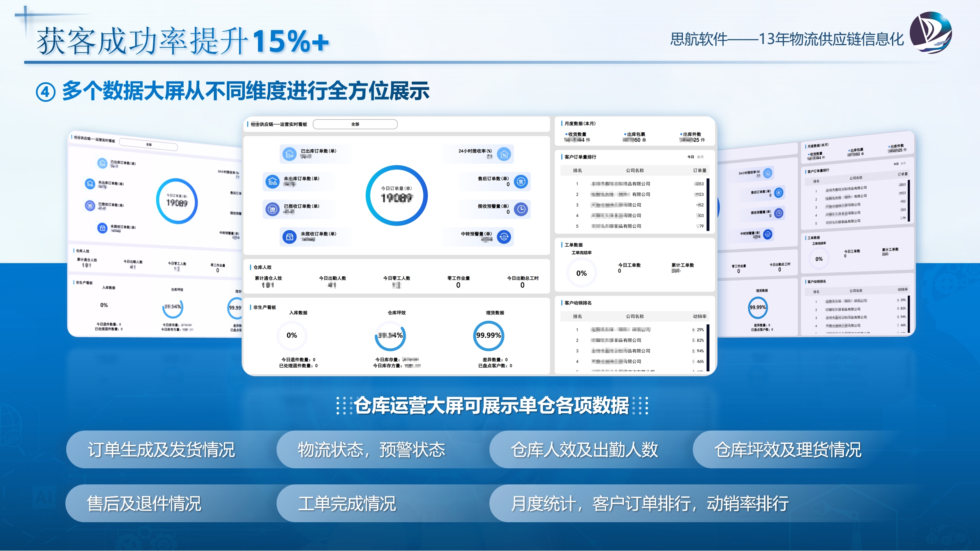Click the 24小时揽收率 percentage icon

[x=504, y=154]
